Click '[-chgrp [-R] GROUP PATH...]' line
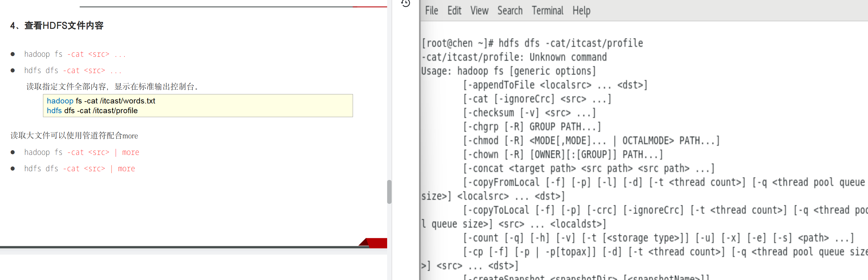The image size is (868, 280). pos(532,127)
